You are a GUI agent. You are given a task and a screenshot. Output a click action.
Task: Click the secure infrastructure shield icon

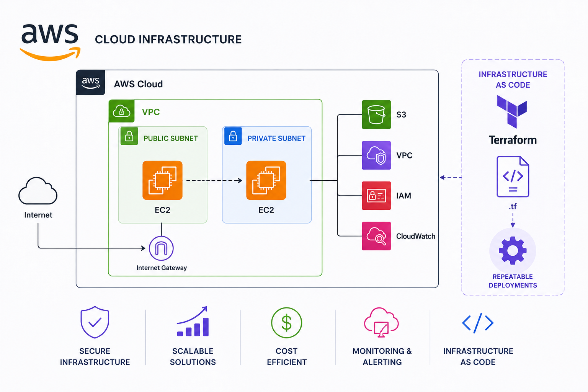[x=95, y=322]
